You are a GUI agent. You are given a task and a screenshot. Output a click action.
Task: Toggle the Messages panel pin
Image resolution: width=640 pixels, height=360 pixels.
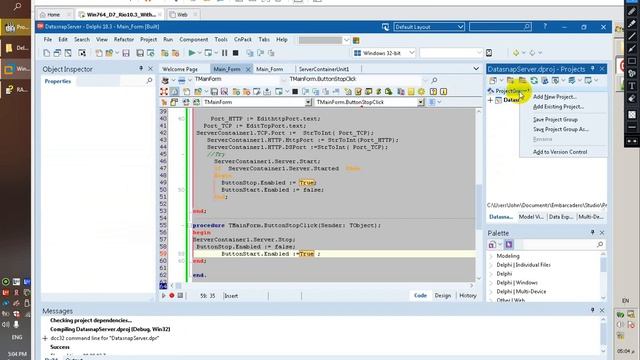593,310
